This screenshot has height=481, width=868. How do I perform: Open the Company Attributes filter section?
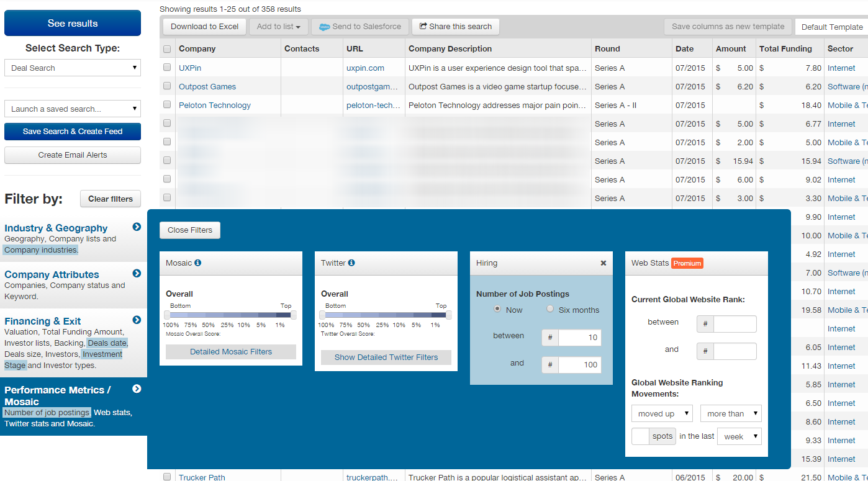(52, 274)
